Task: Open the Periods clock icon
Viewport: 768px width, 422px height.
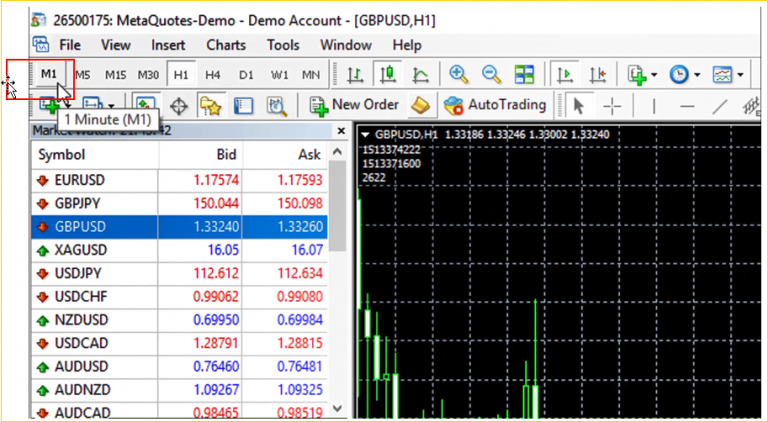Action: click(x=679, y=75)
